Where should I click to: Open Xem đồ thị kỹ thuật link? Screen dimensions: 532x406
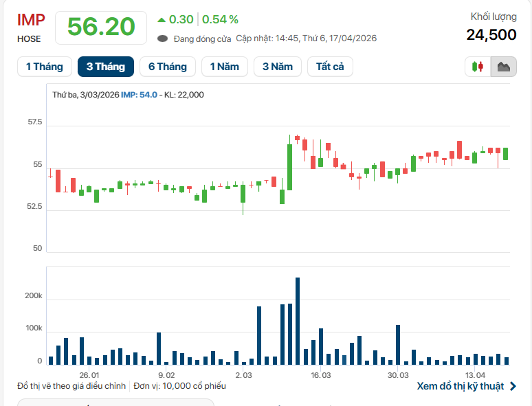(x=460, y=386)
